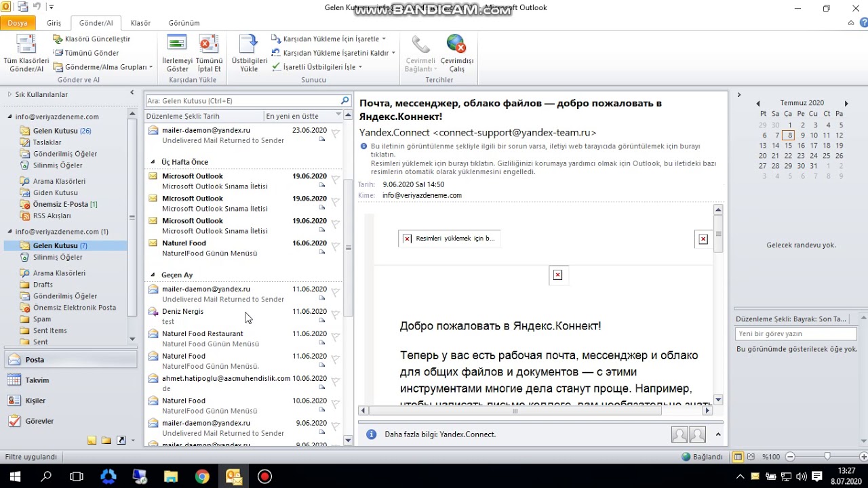Image resolution: width=868 pixels, height=488 pixels.
Task: Open ahmet.hatipoglu@aacmuhendislik.com email
Action: click(x=244, y=383)
